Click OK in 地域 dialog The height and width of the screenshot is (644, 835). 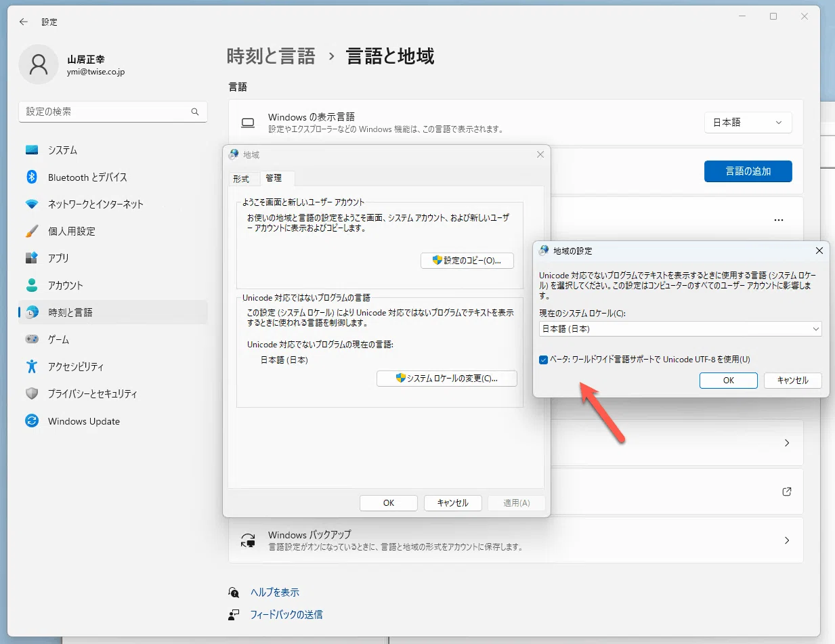[389, 503]
